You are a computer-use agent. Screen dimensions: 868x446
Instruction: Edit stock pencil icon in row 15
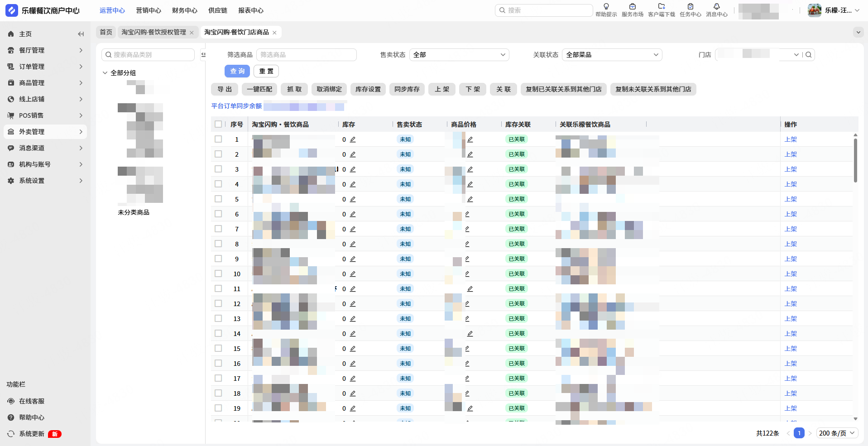[353, 349]
